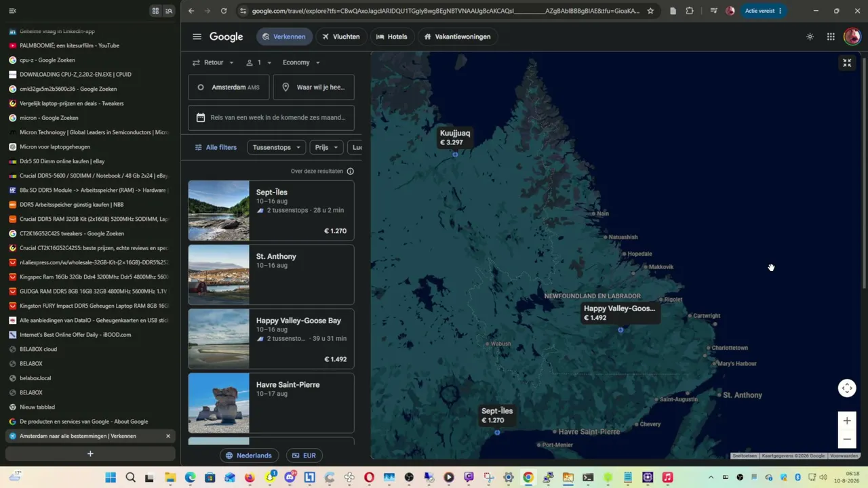Show hidden system tray icons
The image size is (868, 488).
pyautogui.click(x=711, y=478)
